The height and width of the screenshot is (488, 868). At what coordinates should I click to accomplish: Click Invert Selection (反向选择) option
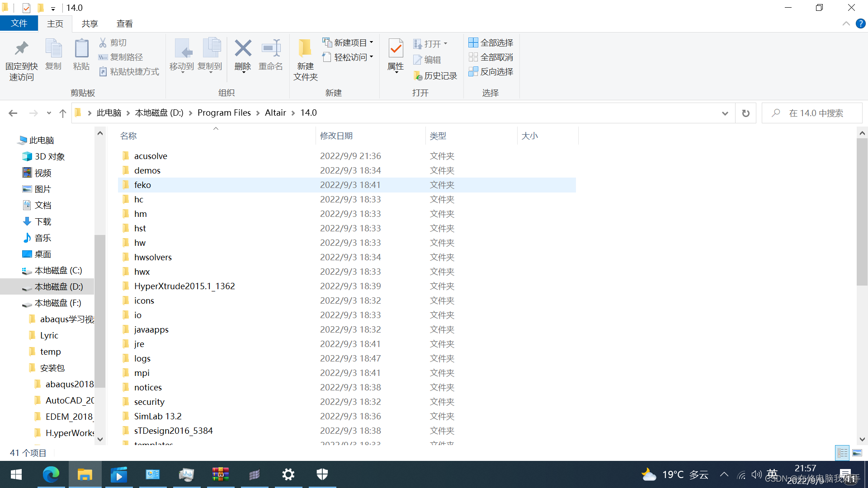tap(491, 71)
